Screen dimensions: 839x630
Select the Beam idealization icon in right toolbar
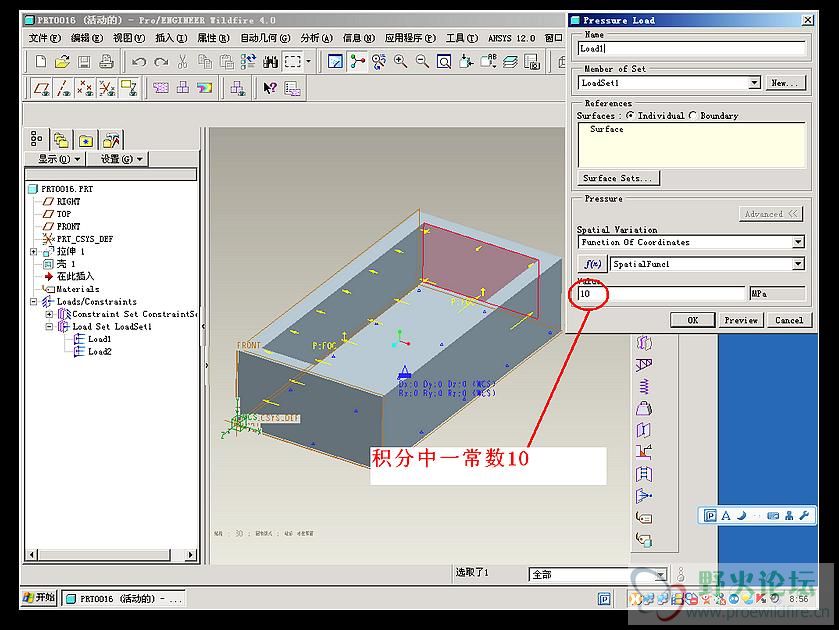tap(644, 365)
